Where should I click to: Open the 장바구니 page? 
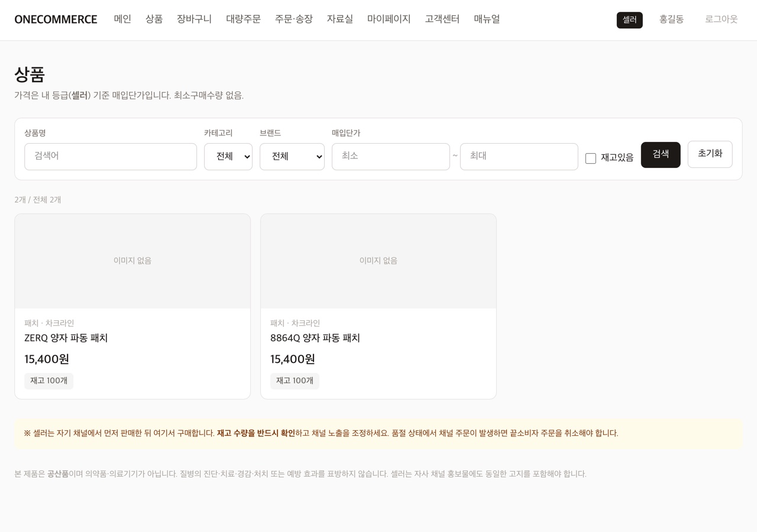194,19
